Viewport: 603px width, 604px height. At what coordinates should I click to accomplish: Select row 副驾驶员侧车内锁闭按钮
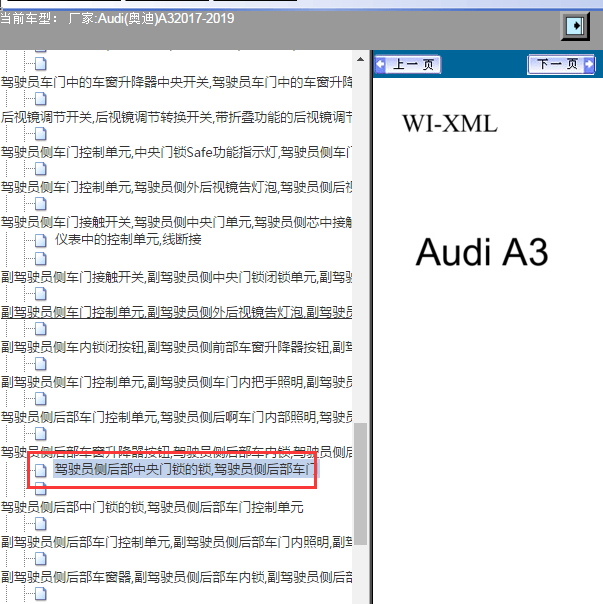click(176, 347)
